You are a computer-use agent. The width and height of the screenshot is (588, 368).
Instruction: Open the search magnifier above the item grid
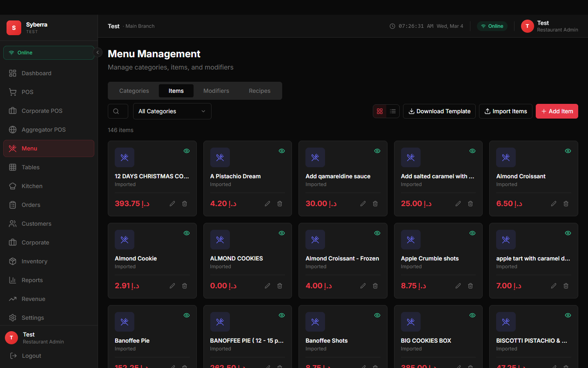(118, 111)
